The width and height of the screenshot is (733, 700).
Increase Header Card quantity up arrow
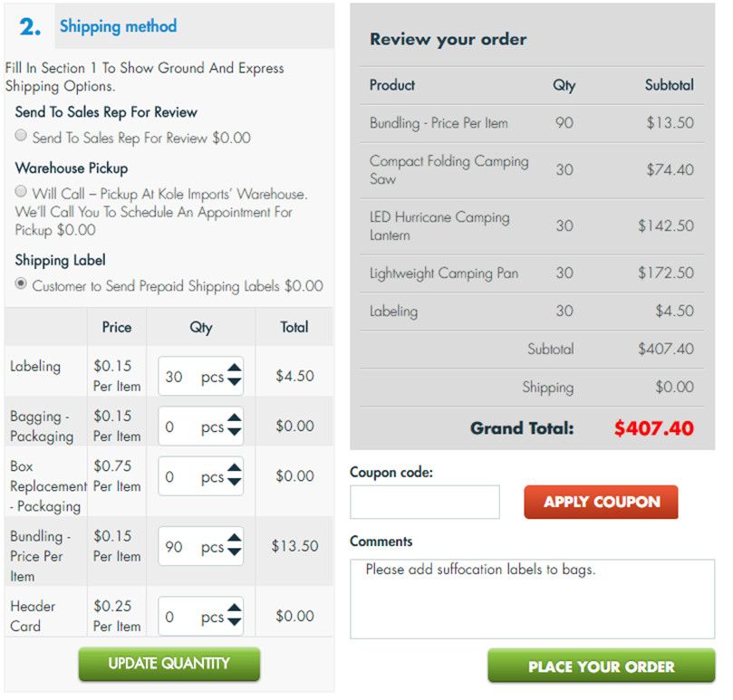point(234,609)
